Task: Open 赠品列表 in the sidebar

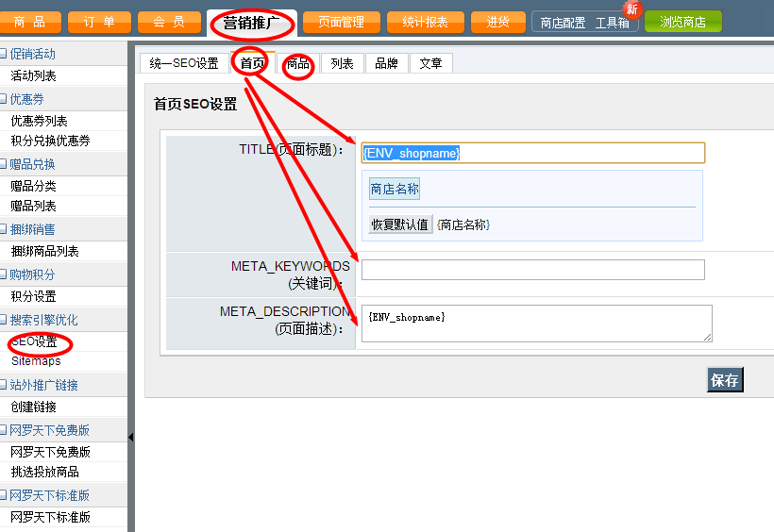Action: (34, 206)
